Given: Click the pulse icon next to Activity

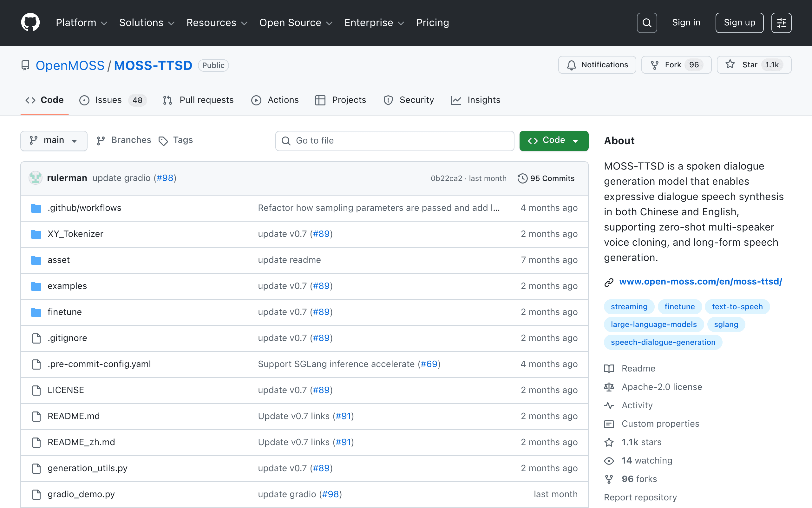Looking at the screenshot, I should tap(609, 405).
